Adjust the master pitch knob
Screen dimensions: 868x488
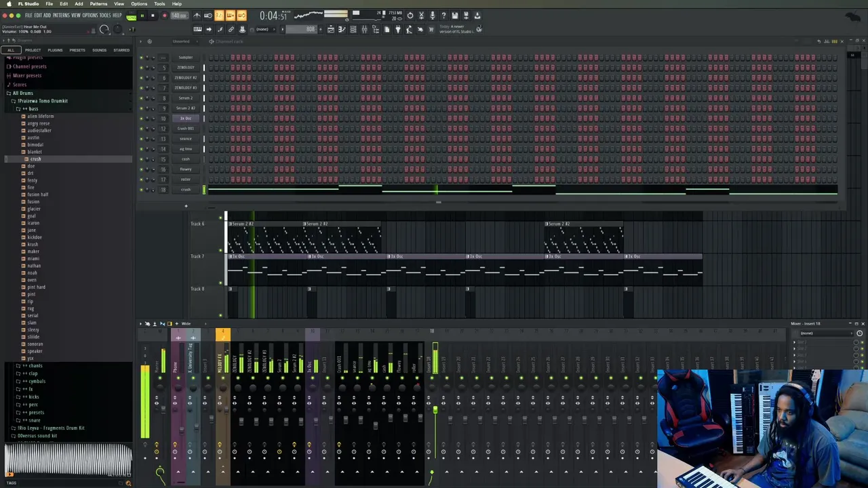coord(117,29)
